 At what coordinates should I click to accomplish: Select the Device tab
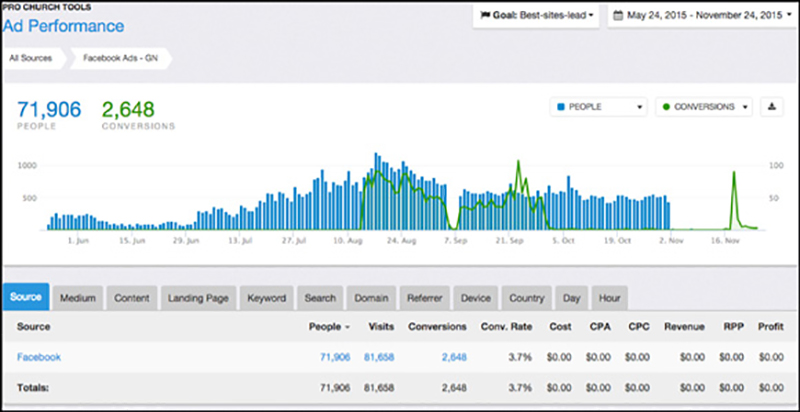tap(476, 298)
